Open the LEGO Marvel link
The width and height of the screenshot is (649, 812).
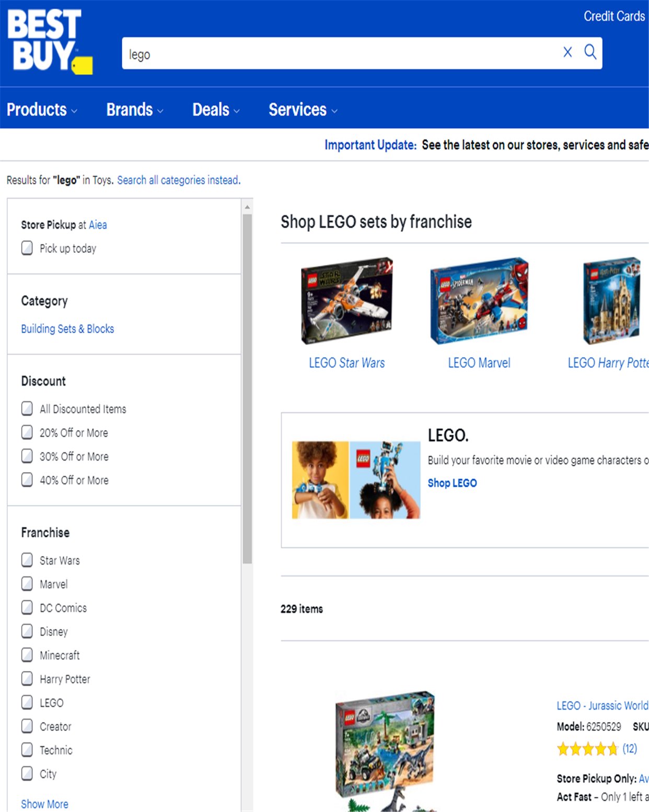pyautogui.click(x=479, y=363)
